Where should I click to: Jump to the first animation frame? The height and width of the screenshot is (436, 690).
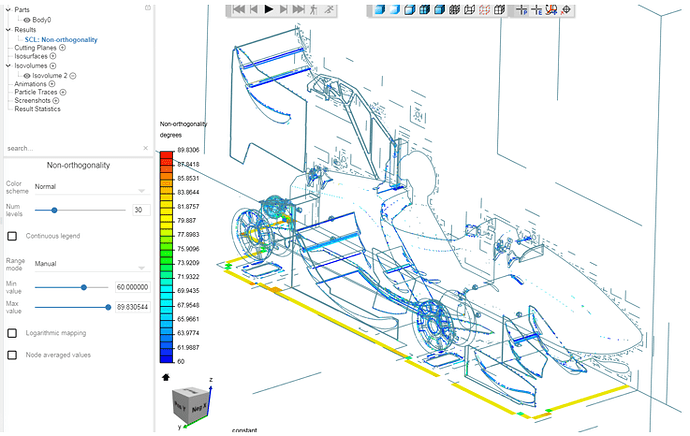pyautogui.click(x=239, y=9)
